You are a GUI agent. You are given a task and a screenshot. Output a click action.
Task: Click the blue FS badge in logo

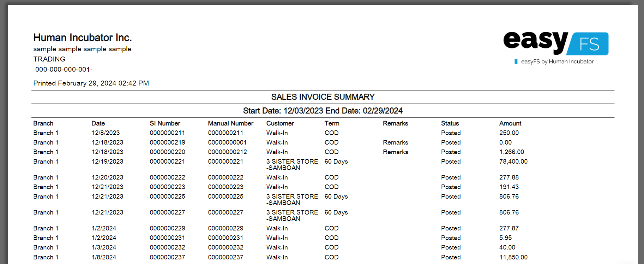[x=589, y=44]
